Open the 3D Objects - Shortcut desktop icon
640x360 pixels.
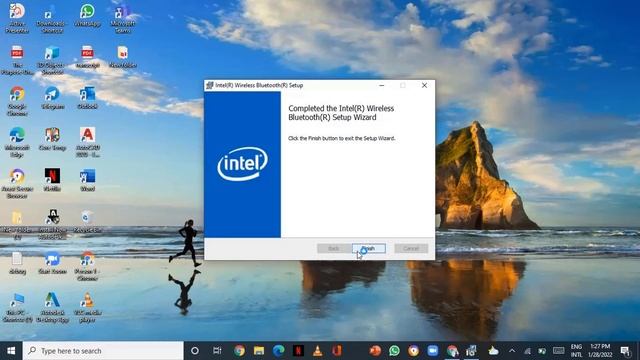51,60
